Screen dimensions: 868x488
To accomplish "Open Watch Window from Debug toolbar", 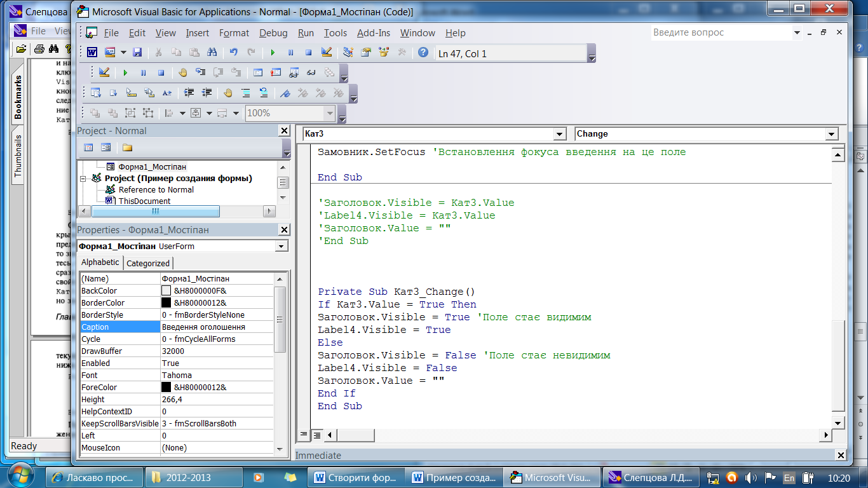I will [x=294, y=72].
